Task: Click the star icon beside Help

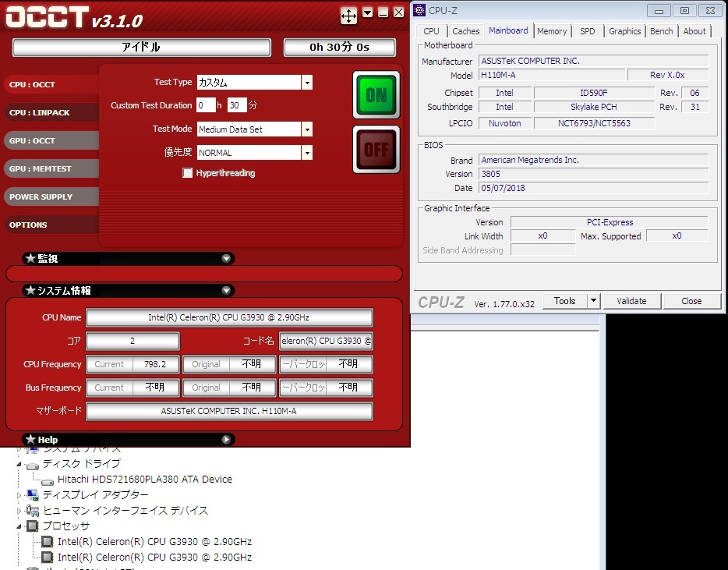Action: click(x=30, y=439)
